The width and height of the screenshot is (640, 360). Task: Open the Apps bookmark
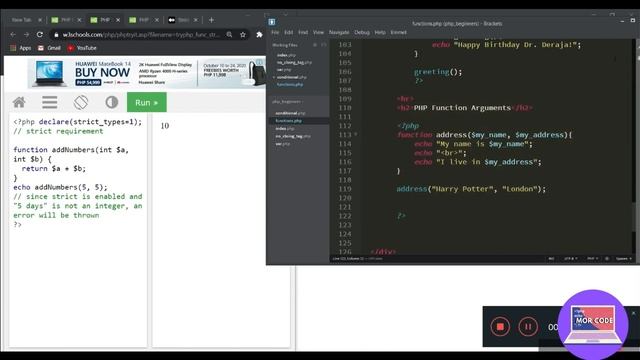[20, 48]
